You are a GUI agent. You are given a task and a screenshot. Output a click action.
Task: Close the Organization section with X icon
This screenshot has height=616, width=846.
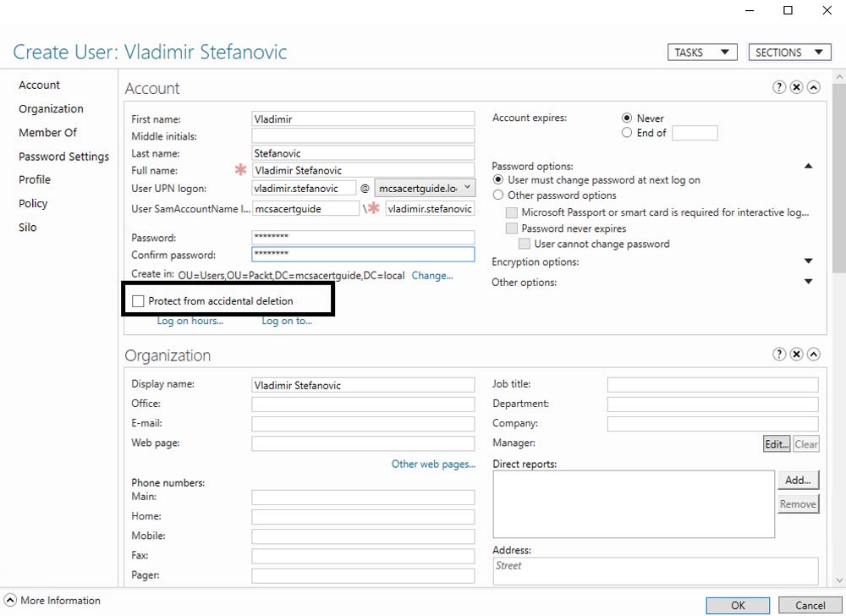[x=796, y=355]
